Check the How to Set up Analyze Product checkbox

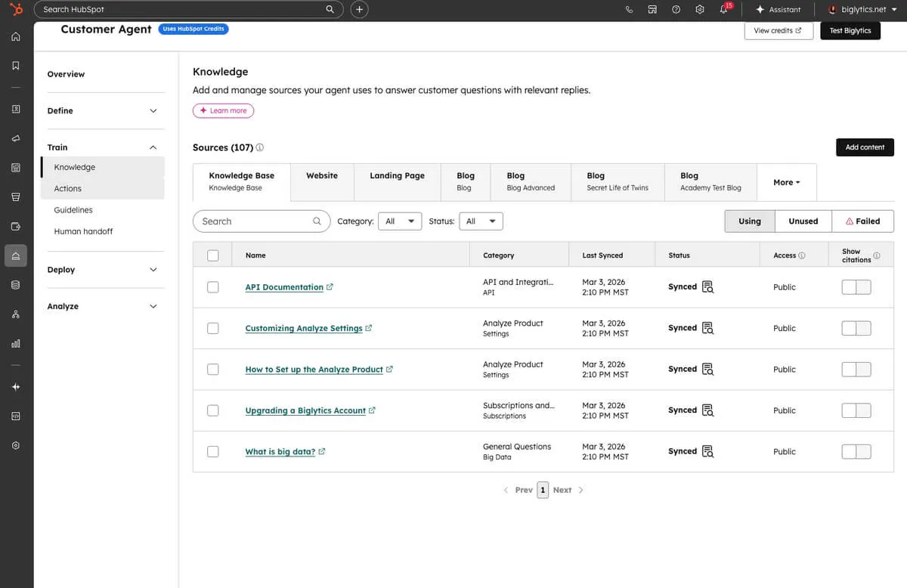212,370
